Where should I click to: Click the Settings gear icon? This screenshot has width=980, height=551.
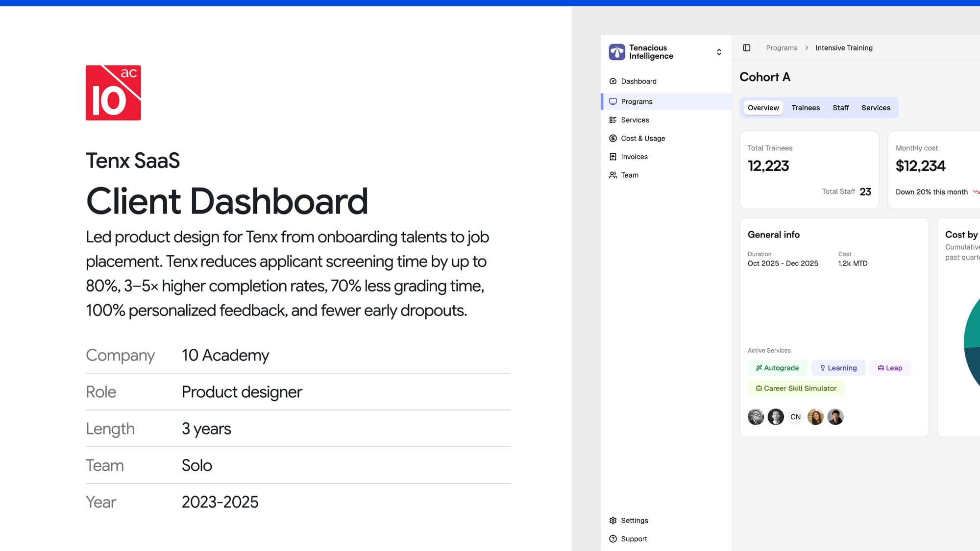613,521
